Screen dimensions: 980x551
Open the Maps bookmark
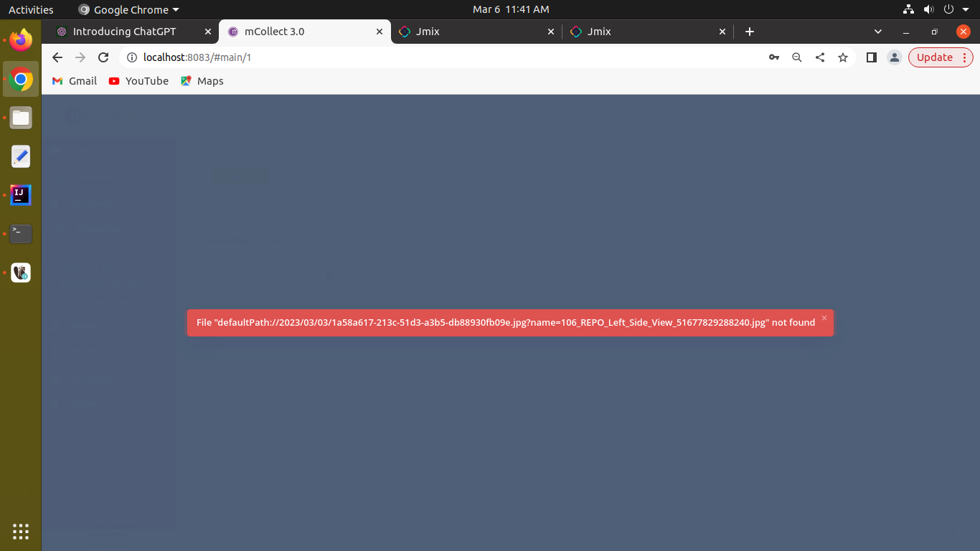[x=202, y=81]
